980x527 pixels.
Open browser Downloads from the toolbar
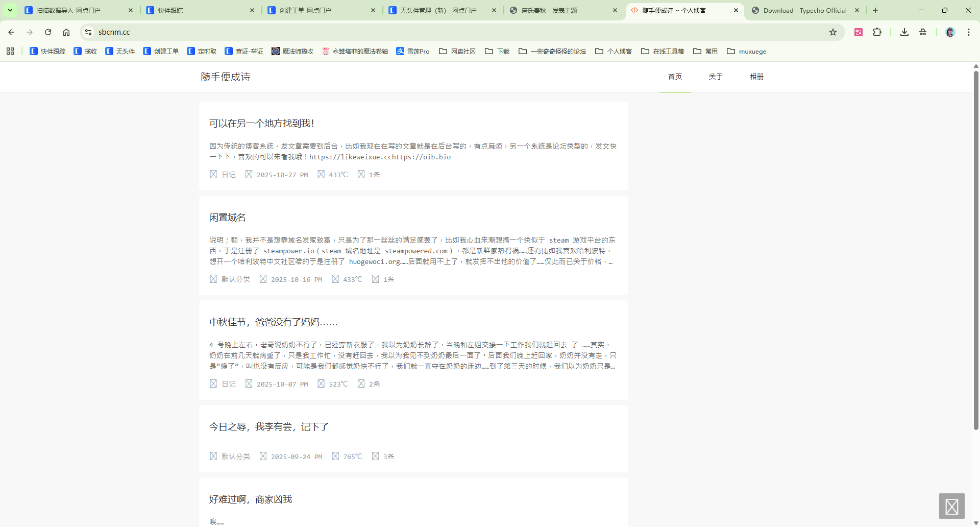click(x=904, y=32)
